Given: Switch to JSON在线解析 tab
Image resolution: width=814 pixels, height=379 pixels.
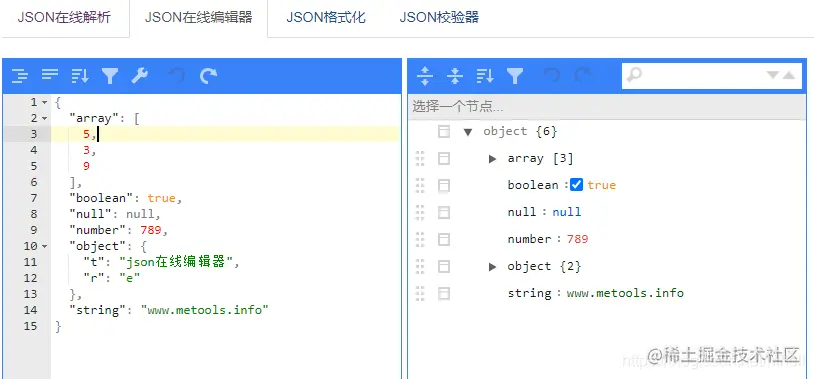Looking at the screenshot, I should click(64, 18).
